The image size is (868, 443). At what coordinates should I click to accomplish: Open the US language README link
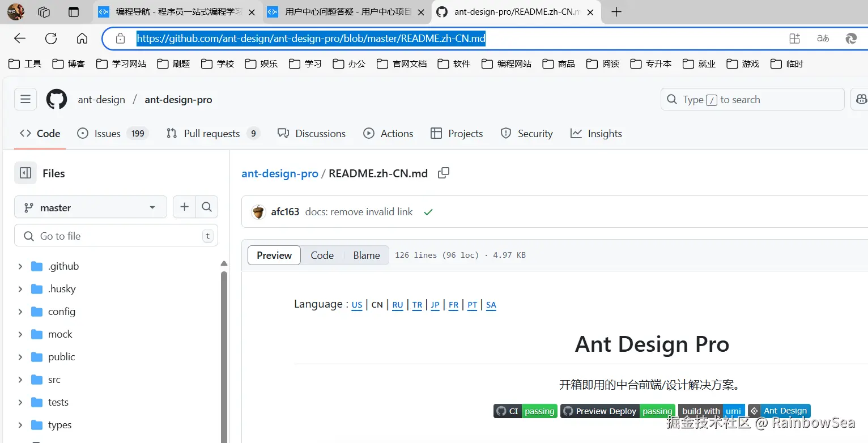tap(357, 305)
